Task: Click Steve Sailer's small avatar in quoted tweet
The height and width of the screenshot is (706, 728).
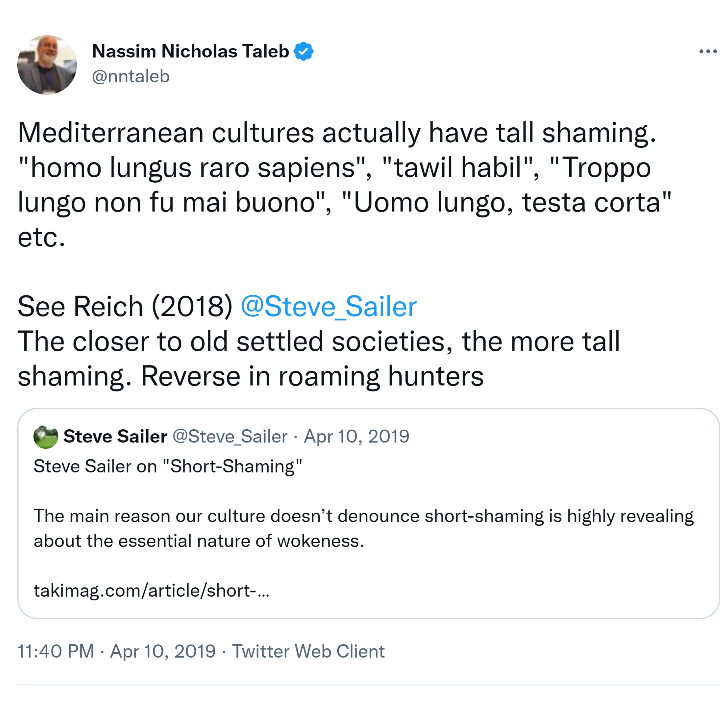Action: (x=46, y=436)
